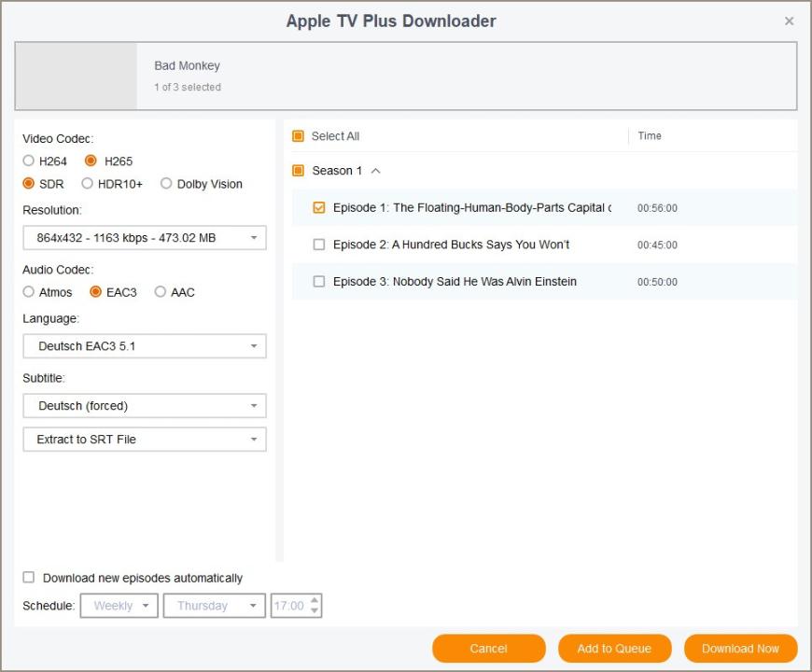The image size is (812, 672).
Task: Close the Apple TV Plus Downloader dialog
Action: tap(789, 21)
